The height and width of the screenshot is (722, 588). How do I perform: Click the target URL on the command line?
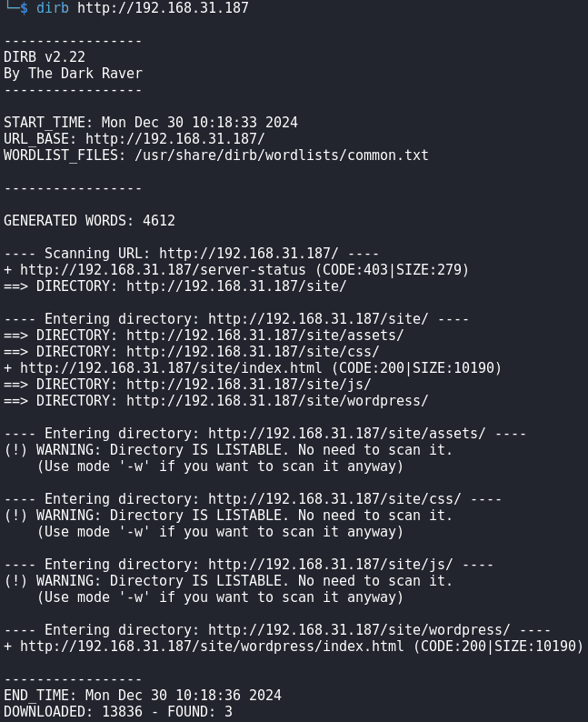point(163,8)
